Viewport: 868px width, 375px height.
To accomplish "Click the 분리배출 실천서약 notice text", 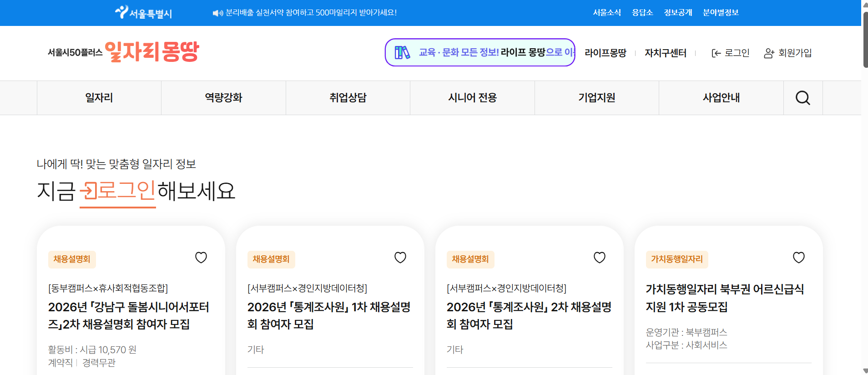I will tap(311, 13).
